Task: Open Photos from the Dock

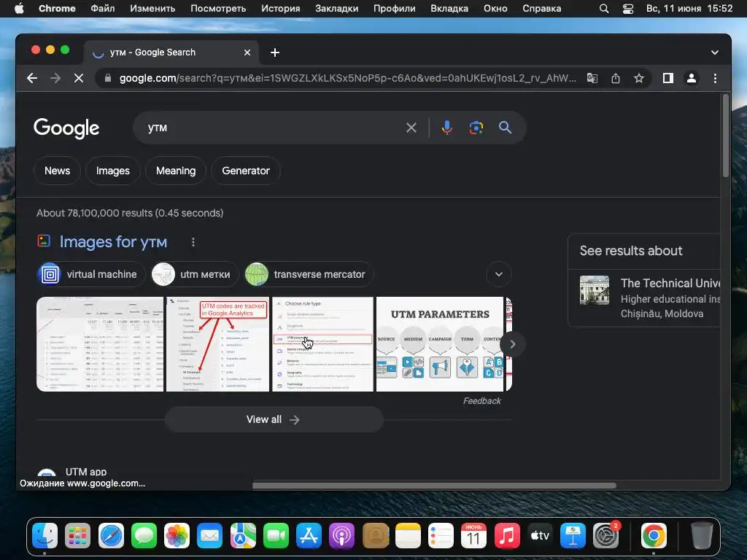Action: tap(177, 536)
